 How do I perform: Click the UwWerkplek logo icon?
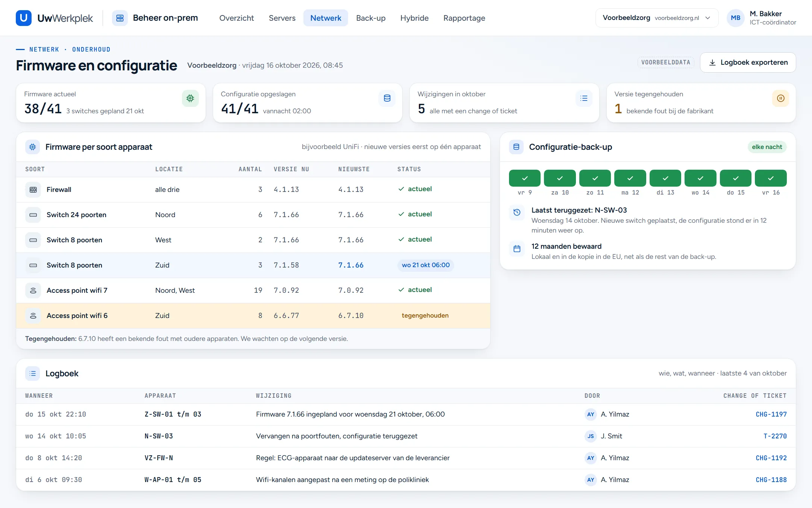(24, 18)
